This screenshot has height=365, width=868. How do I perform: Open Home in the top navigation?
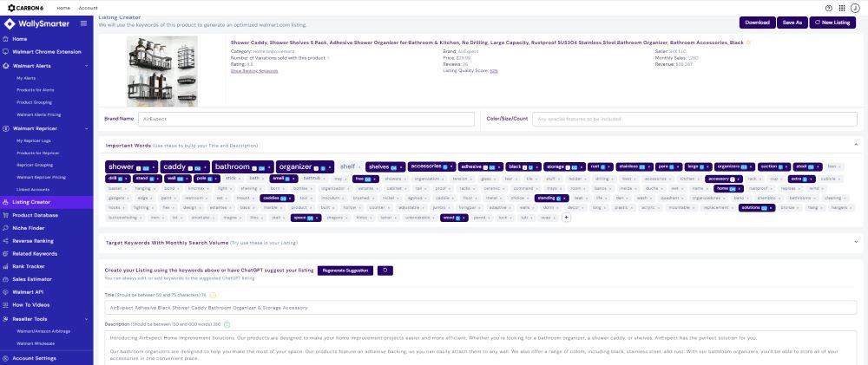pos(63,9)
